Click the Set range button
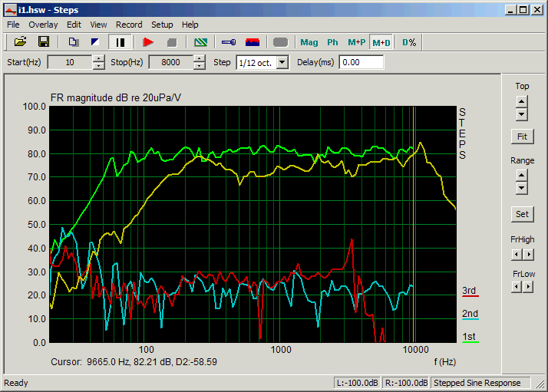Image resolution: width=548 pixels, height=392 pixels. click(522, 214)
